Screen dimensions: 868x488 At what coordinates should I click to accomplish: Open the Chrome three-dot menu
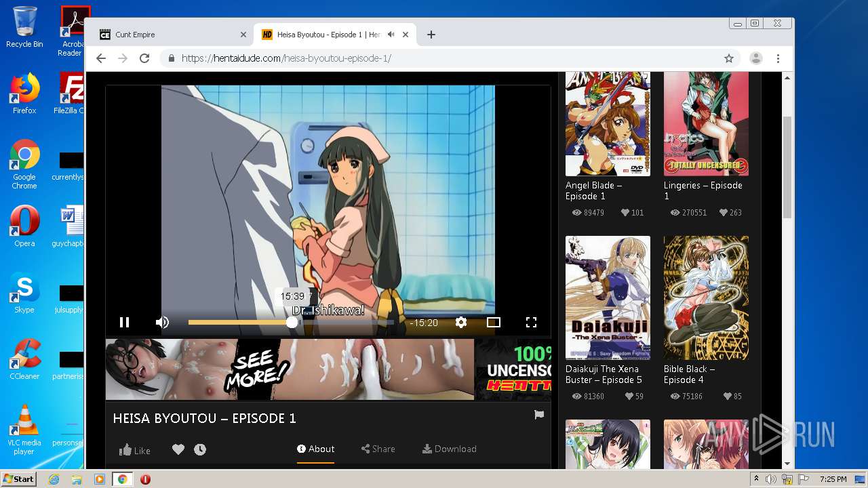pyautogui.click(x=778, y=58)
